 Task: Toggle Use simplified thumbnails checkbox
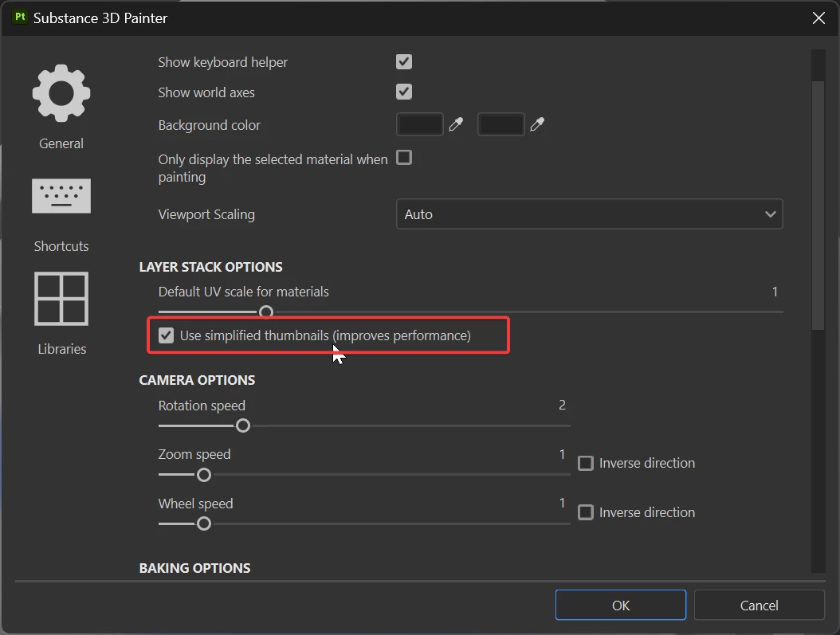166,335
